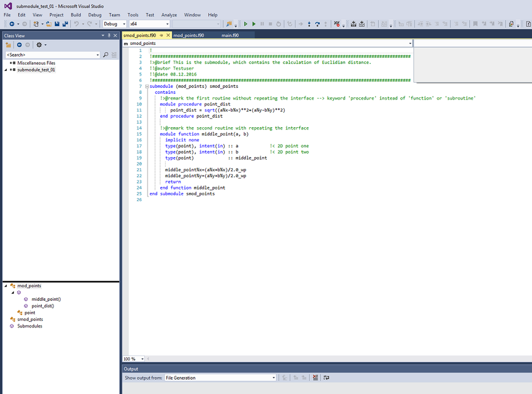
Task: Select the smod_points entry in the lower pane
Action: (x=30, y=319)
